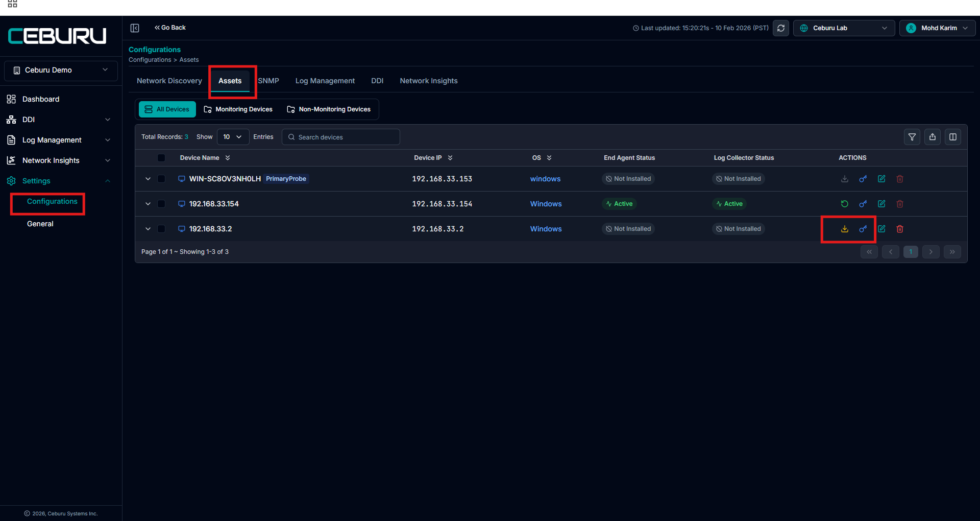Screen dimensions: 980x521
Task: Open the Network Insights configuration tab
Action: (429, 81)
